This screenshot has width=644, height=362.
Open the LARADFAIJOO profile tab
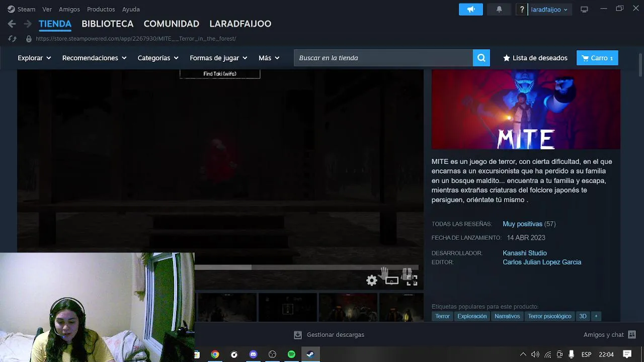point(240,24)
